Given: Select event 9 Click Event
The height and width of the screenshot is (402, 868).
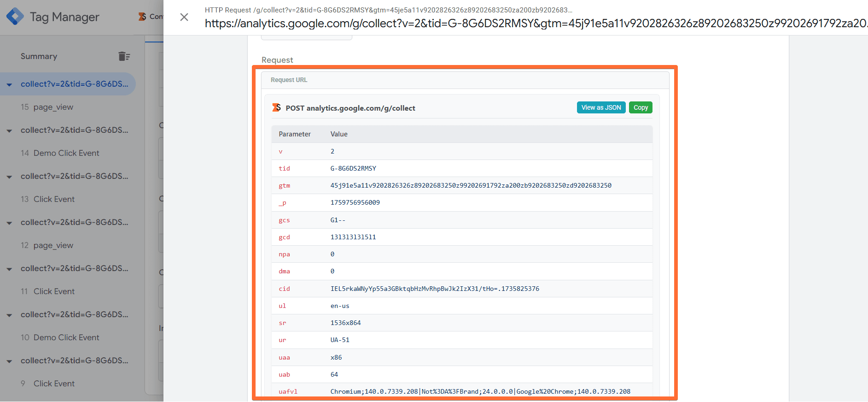Looking at the screenshot, I should pos(54,384).
